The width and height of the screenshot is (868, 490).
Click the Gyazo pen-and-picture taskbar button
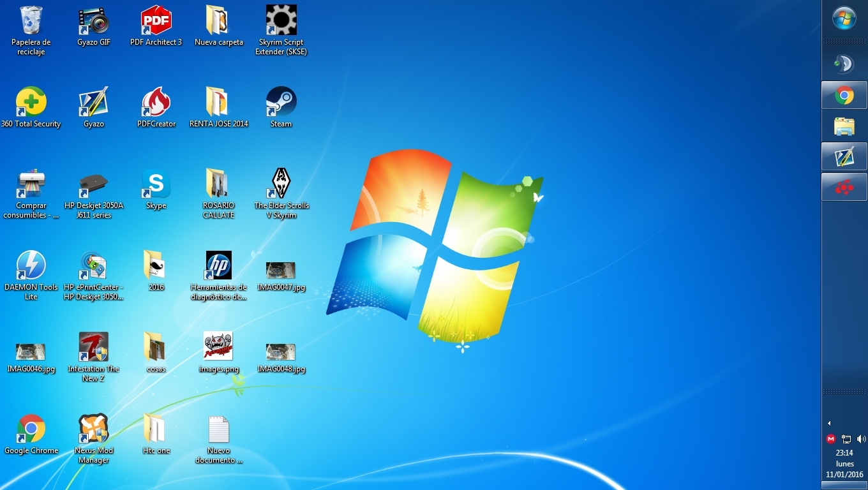tap(844, 156)
